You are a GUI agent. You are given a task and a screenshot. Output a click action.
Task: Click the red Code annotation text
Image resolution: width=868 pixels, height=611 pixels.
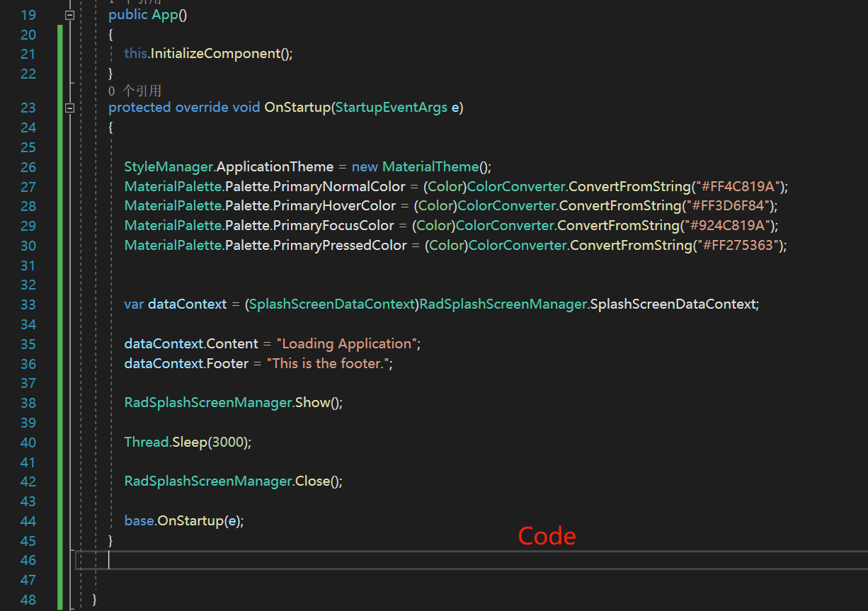tap(547, 536)
